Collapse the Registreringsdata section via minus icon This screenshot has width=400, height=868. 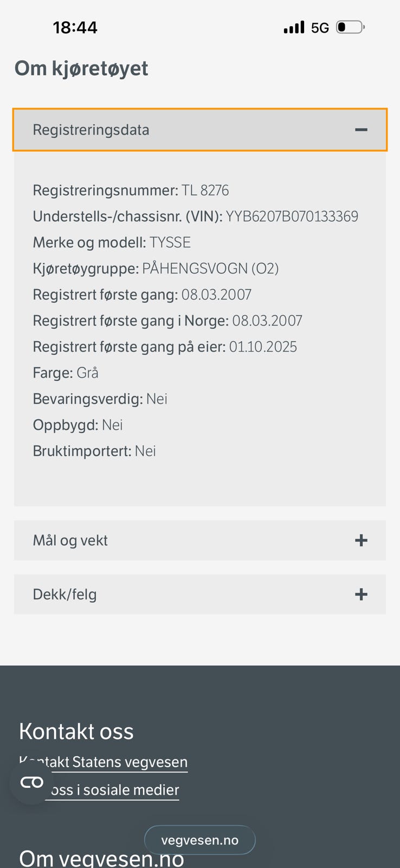point(361,130)
